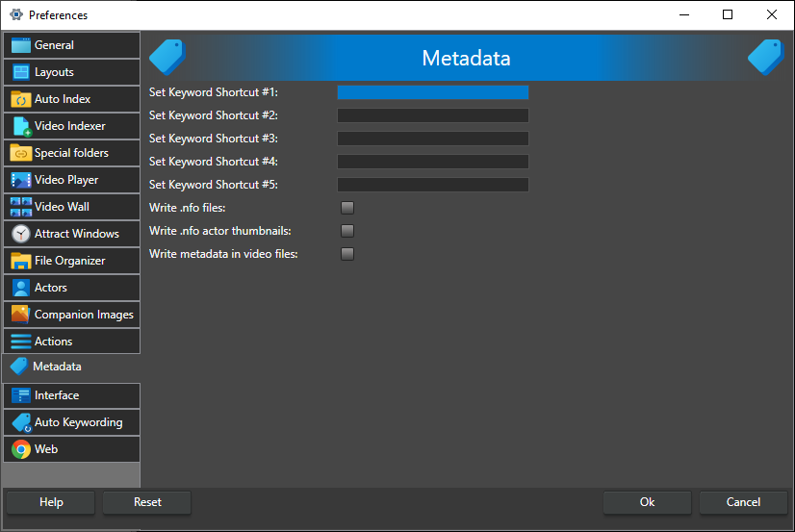Viewport: 795px width, 532px height.
Task: Click the Keyword Shortcut #3 input field
Action: tap(432, 139)
